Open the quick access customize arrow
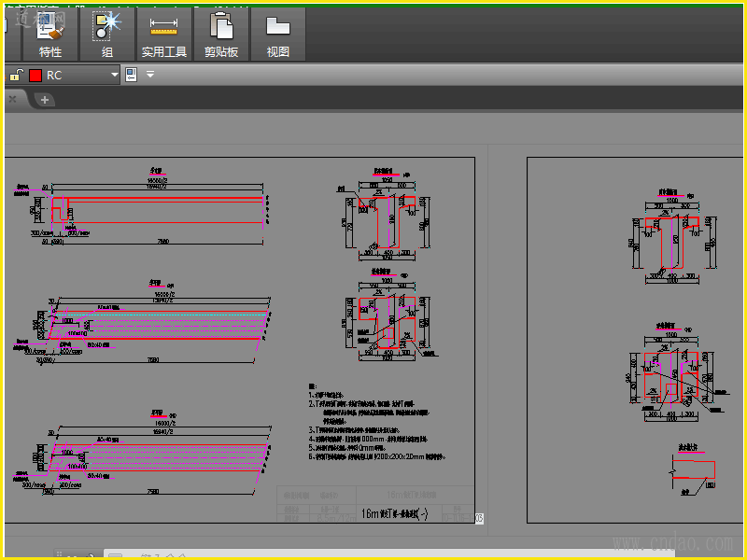747x560 pixels. (x=149, y=75)
